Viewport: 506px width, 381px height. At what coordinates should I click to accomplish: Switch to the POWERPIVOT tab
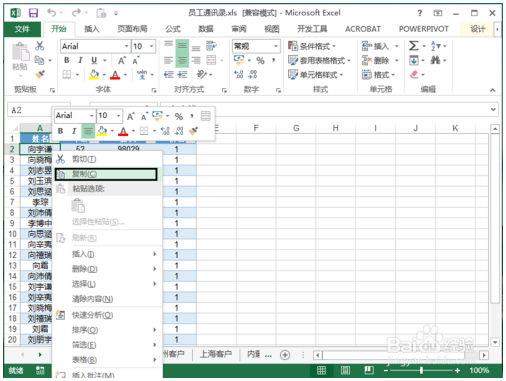[x=424, y=29]
